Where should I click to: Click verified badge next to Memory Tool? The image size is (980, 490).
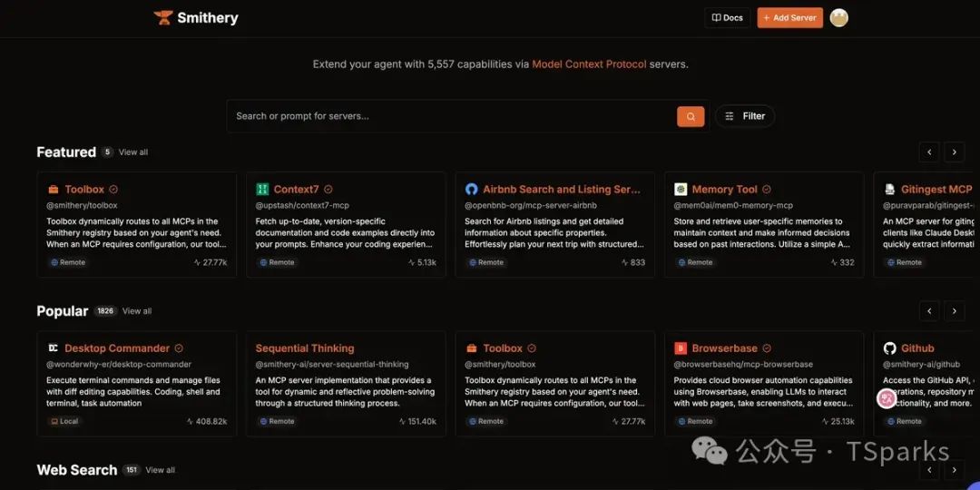tap(766, 190)
